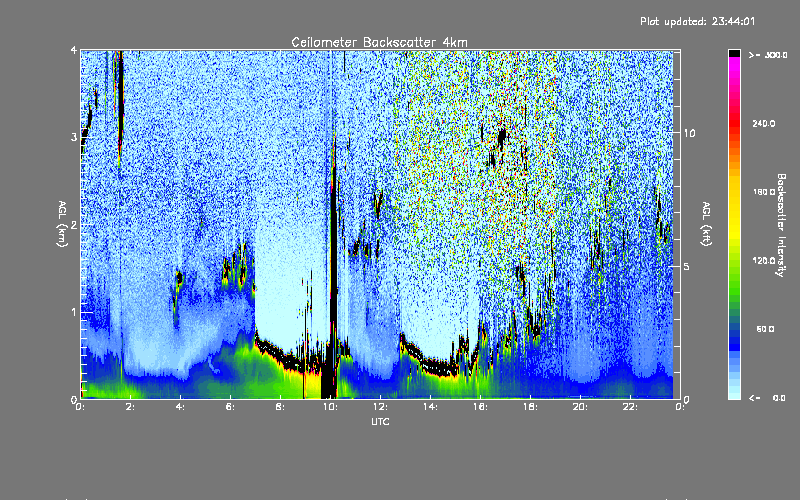Select the 2 km tick on AGL (km) axis

point(74,225)
